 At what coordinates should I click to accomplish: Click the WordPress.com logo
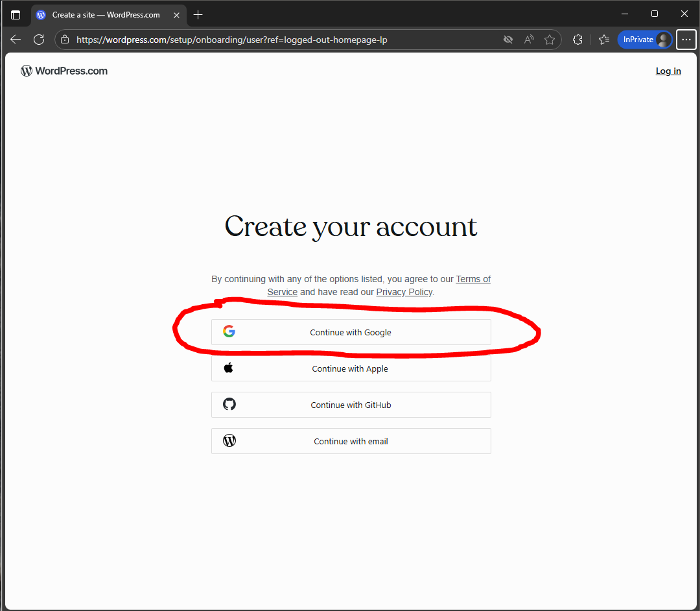pyautogui.click(x=64, y=71)
